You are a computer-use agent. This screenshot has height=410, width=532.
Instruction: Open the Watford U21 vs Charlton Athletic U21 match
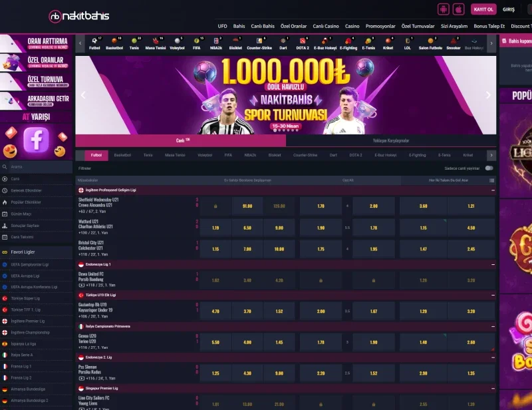click(x=96, y=224)
